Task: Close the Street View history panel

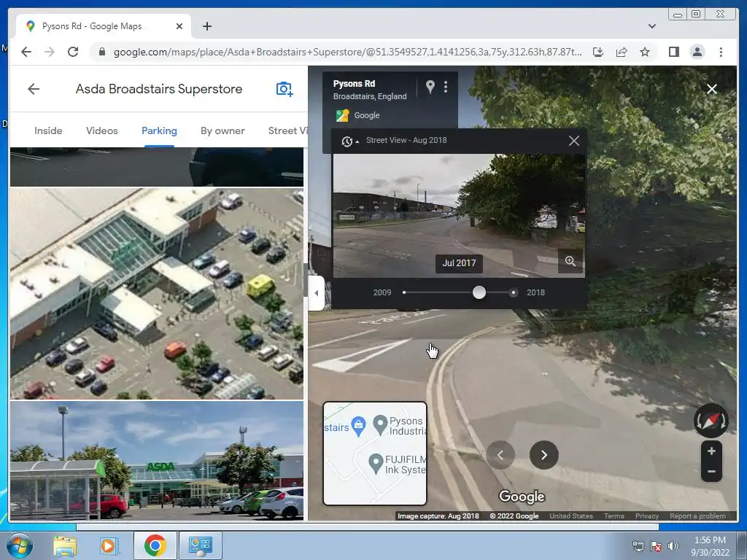Action: click(574, 141)
